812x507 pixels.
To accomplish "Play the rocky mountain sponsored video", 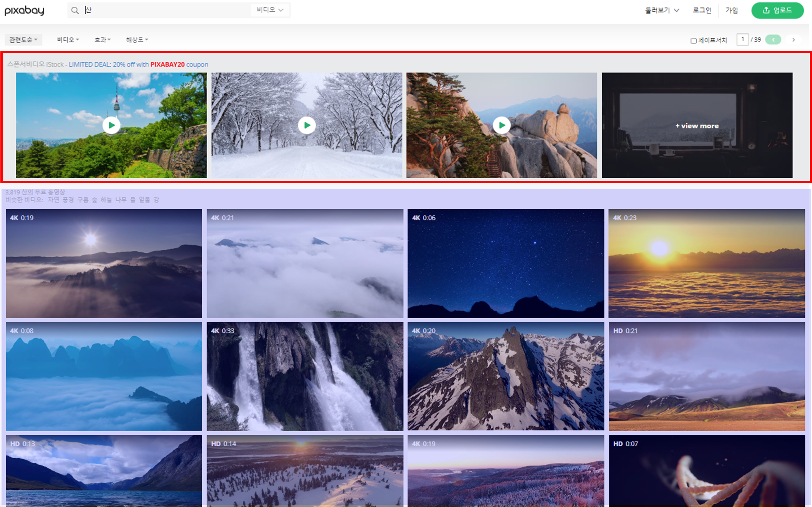I will pyautogui.click(x=502, y=125).
